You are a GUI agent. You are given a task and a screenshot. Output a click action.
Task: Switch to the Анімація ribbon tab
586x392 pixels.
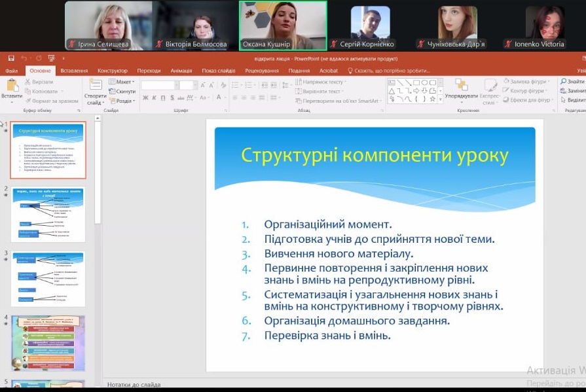pos(181,71)
